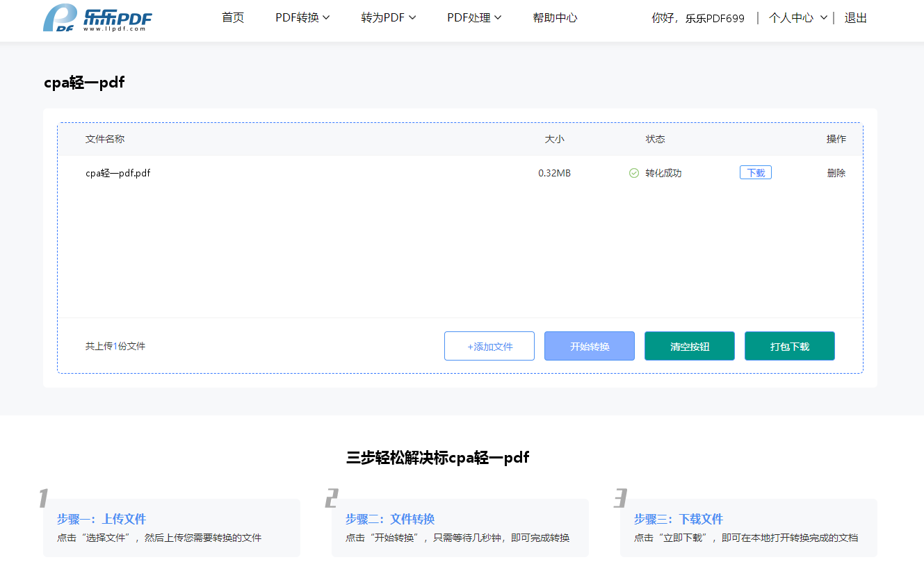Click the 状态 column header

click(x=655, y=139)
